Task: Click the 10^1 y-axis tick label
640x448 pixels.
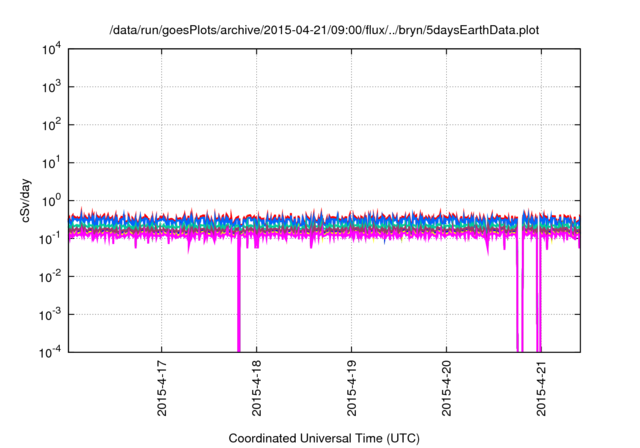Action: [x=51, y=163]
